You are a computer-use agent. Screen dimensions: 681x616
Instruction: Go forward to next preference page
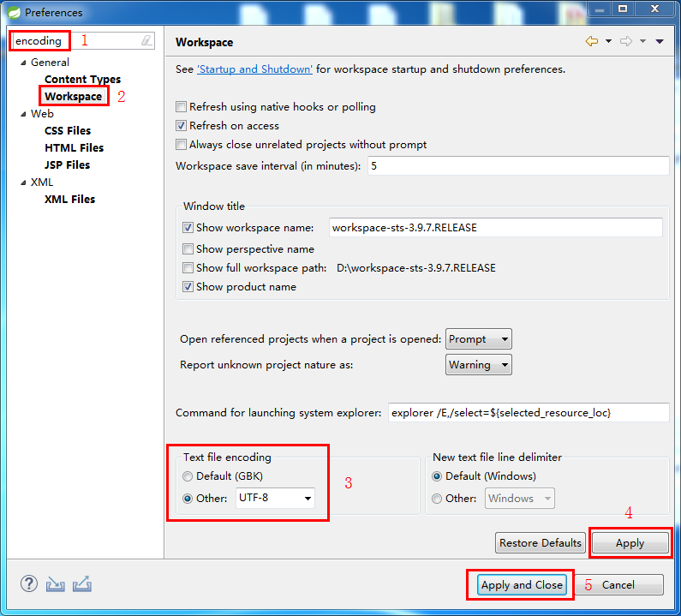point(626,42)
